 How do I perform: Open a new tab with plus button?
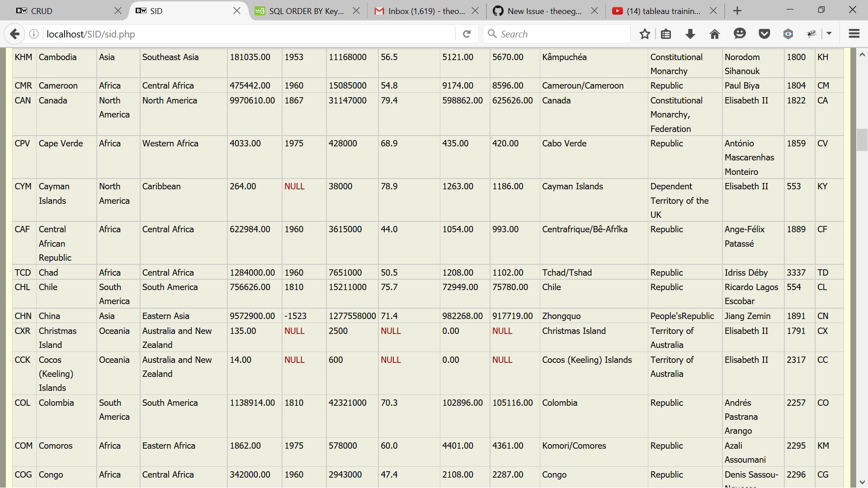click(737, 11)
